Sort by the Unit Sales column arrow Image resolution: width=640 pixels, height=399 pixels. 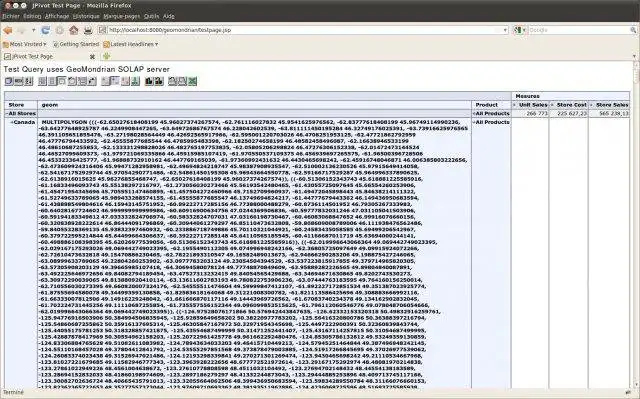(x=515, y=105)
